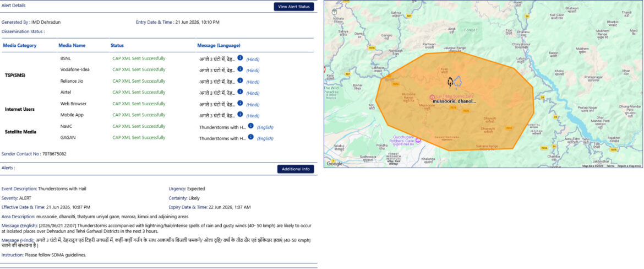Click Report a map error link
The width and height of the screenshot is (644, 269).
(x=629, y=166)
